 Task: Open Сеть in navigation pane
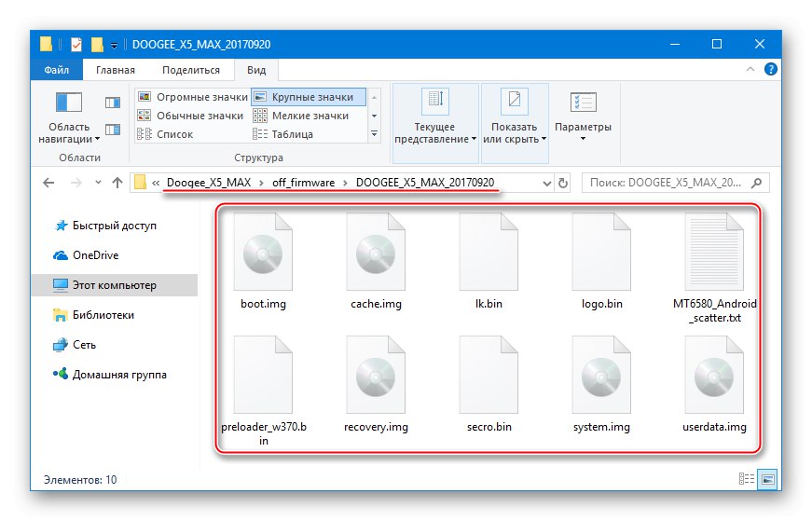(75, 345)
